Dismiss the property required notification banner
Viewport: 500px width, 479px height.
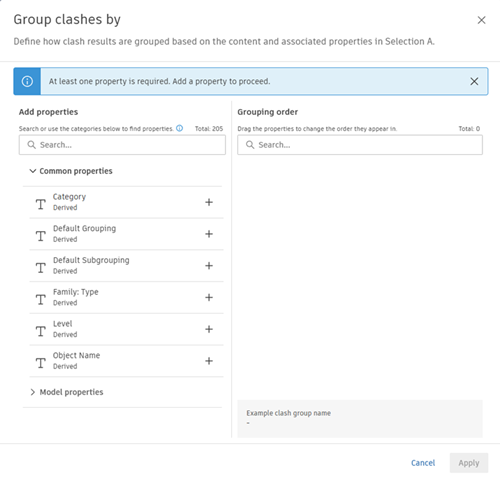tap(474, 81)
